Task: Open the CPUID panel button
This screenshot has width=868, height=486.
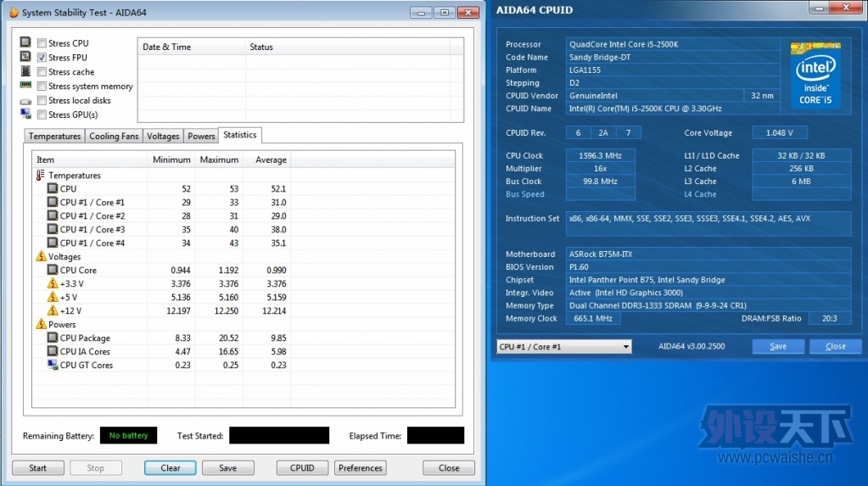Action: click(x=302, y=467)
